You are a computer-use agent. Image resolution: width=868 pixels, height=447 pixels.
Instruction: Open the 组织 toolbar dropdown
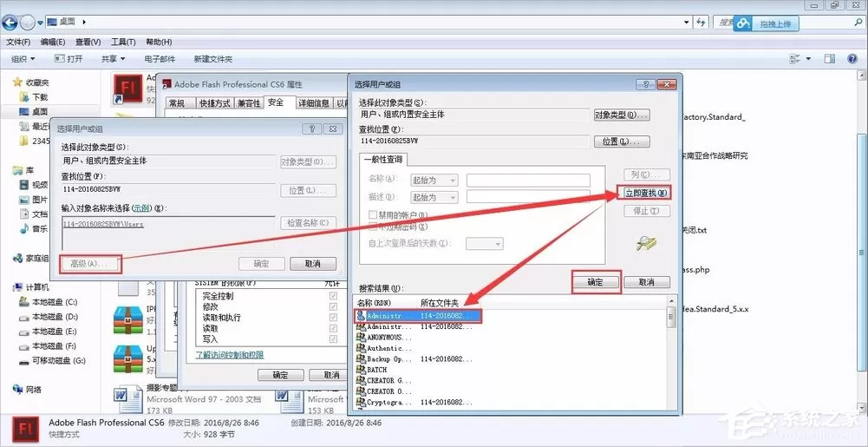(23, 59)
